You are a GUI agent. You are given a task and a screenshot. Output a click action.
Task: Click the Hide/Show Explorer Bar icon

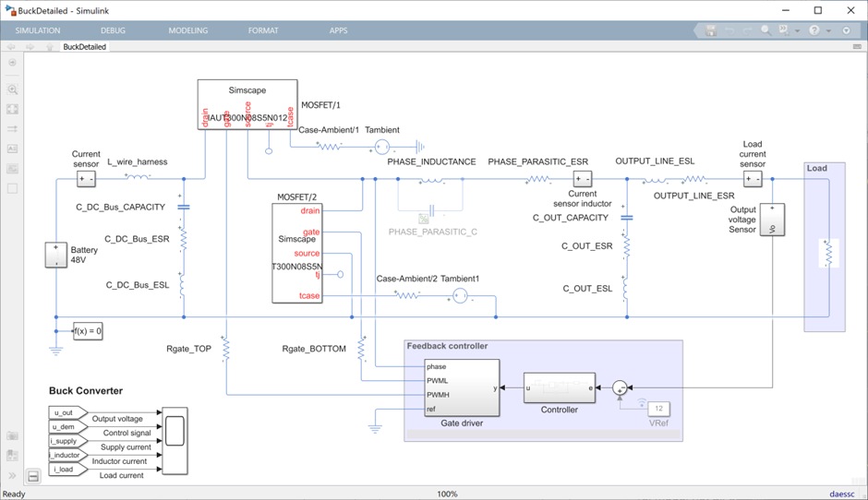(x=13, y=63)
